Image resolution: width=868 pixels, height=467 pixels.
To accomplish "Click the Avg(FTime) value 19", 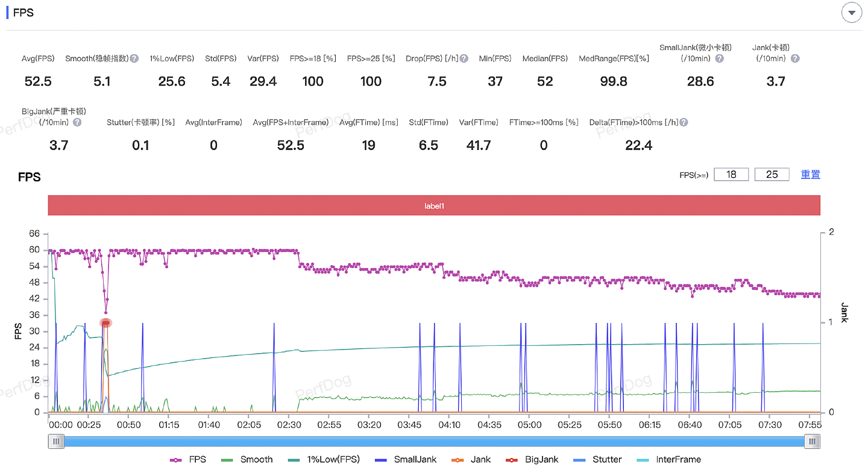I will (368, 145).
